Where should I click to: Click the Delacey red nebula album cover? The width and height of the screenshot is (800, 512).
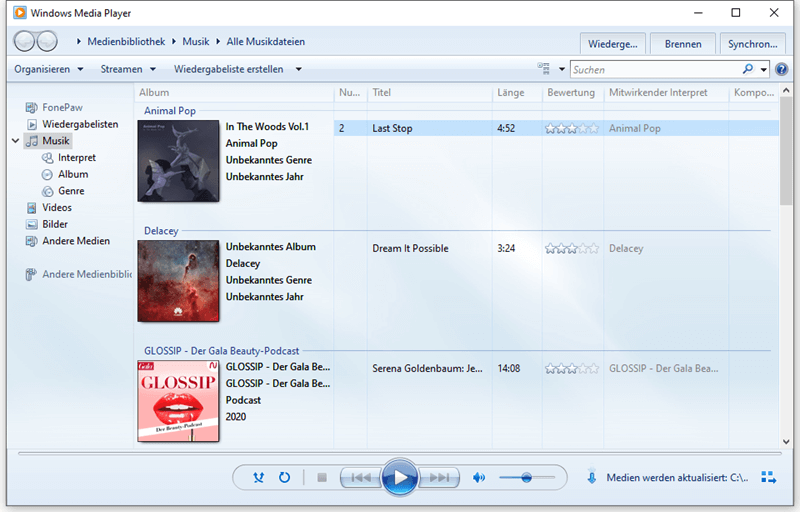pyautogui.click(x=178, y=281)
